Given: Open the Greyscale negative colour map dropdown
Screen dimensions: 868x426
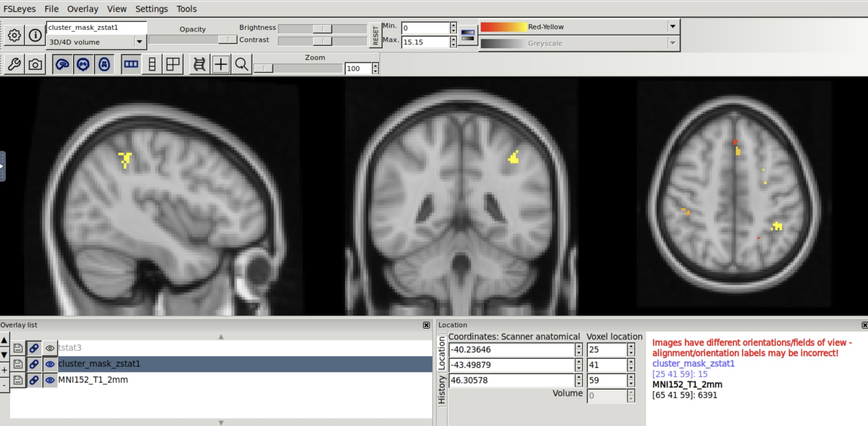Looking at the screenshot, I should [673, 43].
